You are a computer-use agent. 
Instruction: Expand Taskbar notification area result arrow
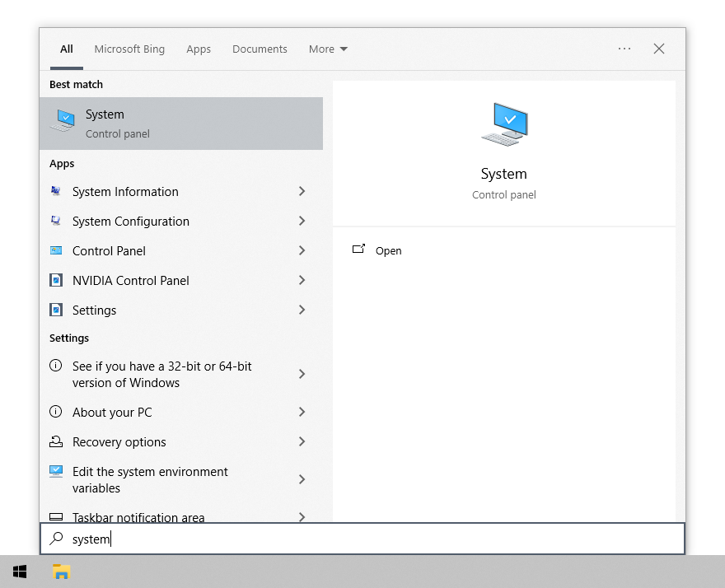click(302, 516)
